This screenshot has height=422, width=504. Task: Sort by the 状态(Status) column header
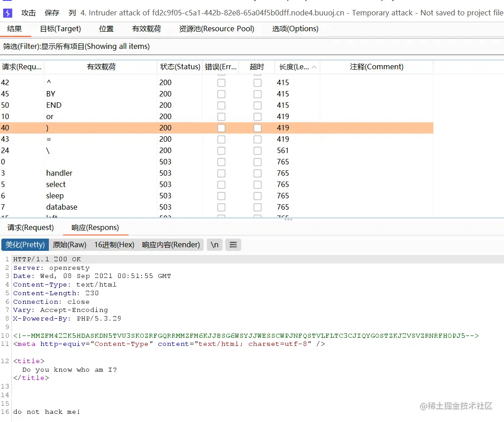(180, 67)
